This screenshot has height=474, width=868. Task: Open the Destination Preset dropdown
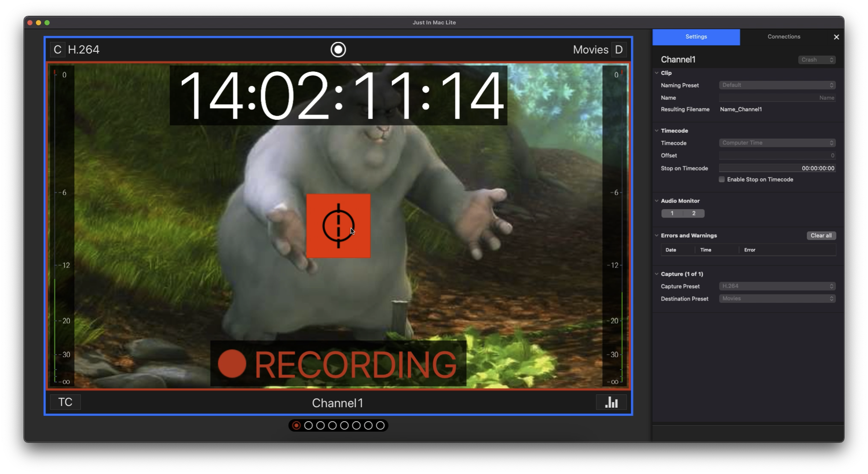tap(777, 298)
